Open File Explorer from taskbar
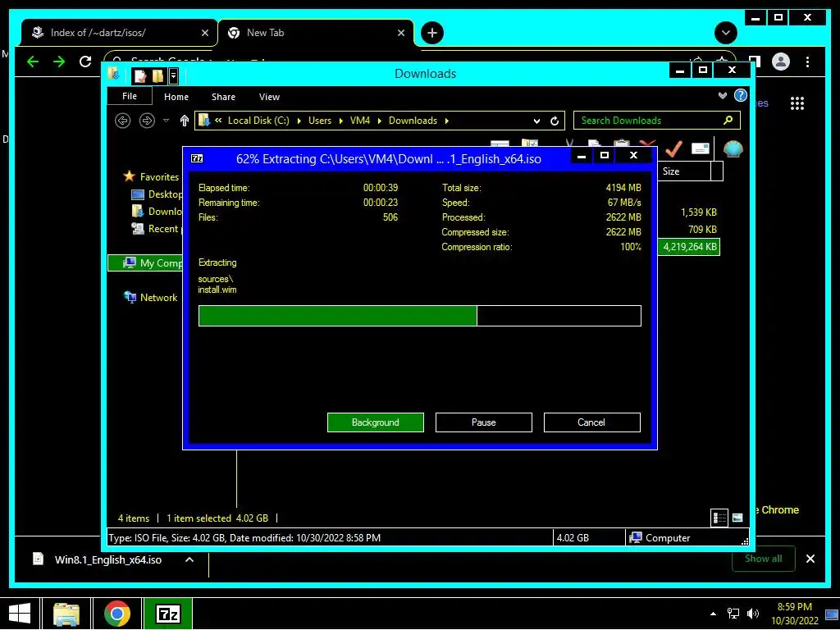 [x=66, y=614]
